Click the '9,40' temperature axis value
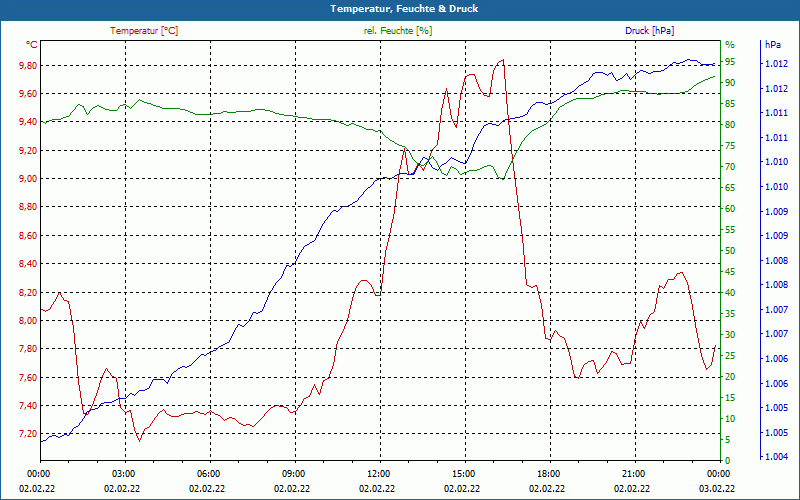 (x=29, y=122)
